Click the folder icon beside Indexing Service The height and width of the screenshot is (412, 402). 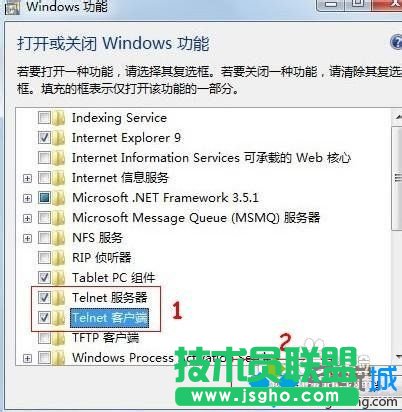(x=59, y=118)
